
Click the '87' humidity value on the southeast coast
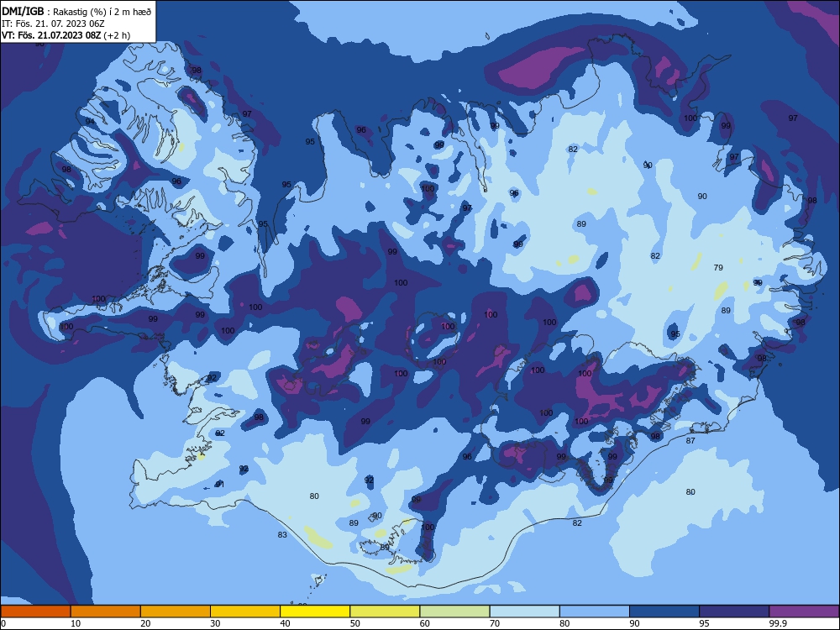click(690, 440)
